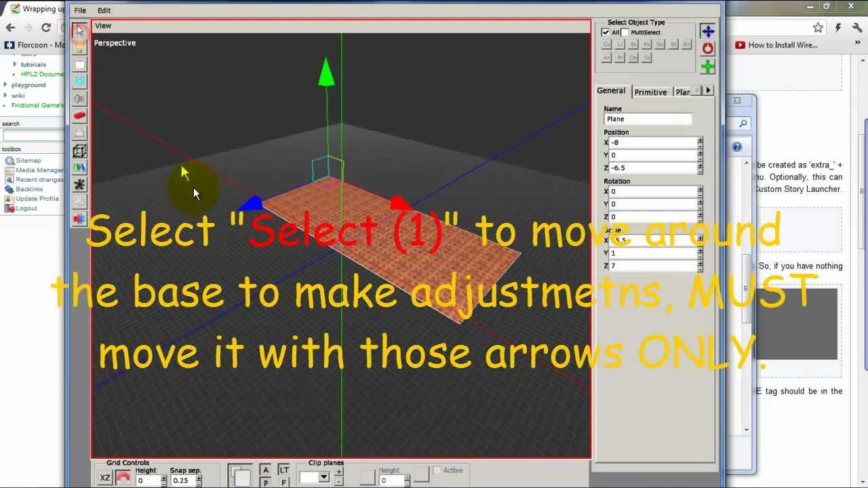Image resolution: width=868 pixels, height=488 pixels.
Task: Remove a clip plane with minus button
Action: tap(339, 481)
